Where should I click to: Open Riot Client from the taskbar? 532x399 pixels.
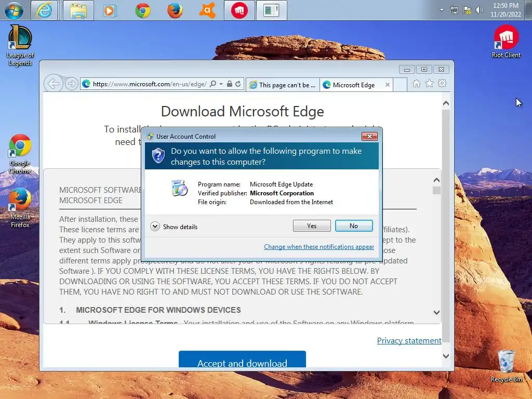click(239, 10)
